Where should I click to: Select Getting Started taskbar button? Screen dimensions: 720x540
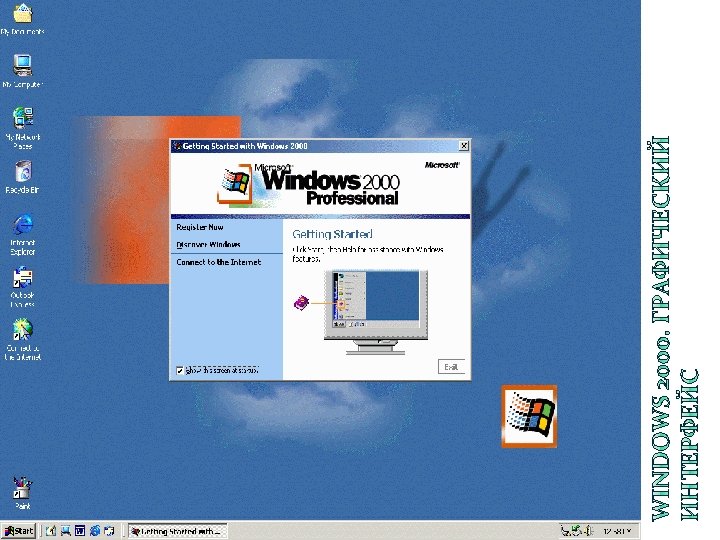pyautogui.click(x=177, y=531)
